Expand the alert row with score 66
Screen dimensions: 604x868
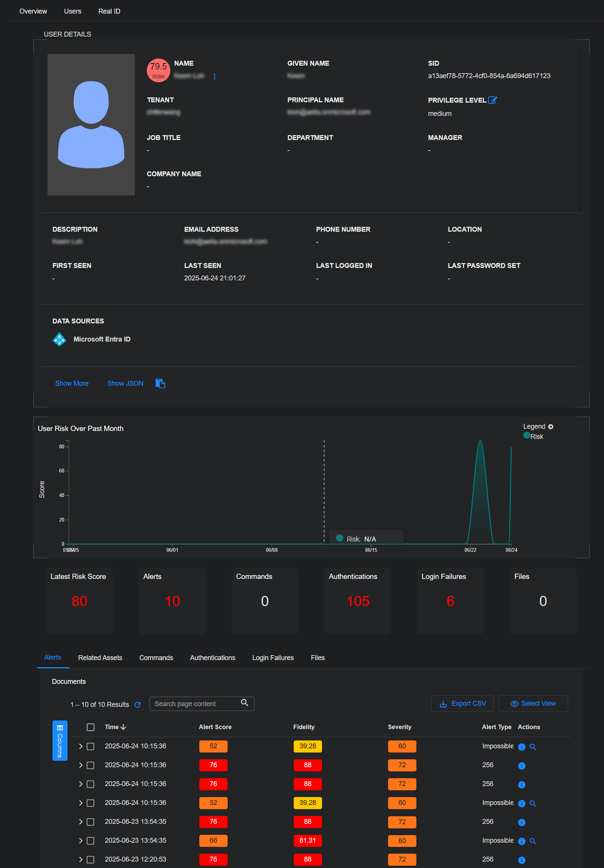[80, 840]
